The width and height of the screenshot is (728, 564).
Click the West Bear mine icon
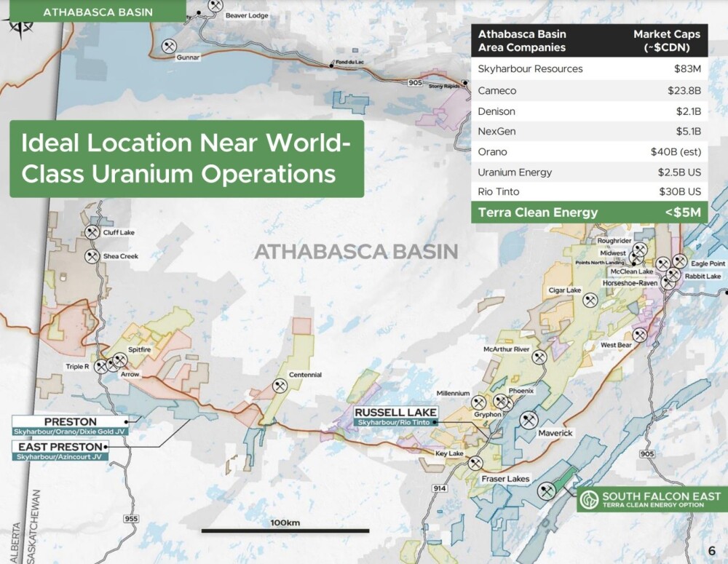[640, 335]
